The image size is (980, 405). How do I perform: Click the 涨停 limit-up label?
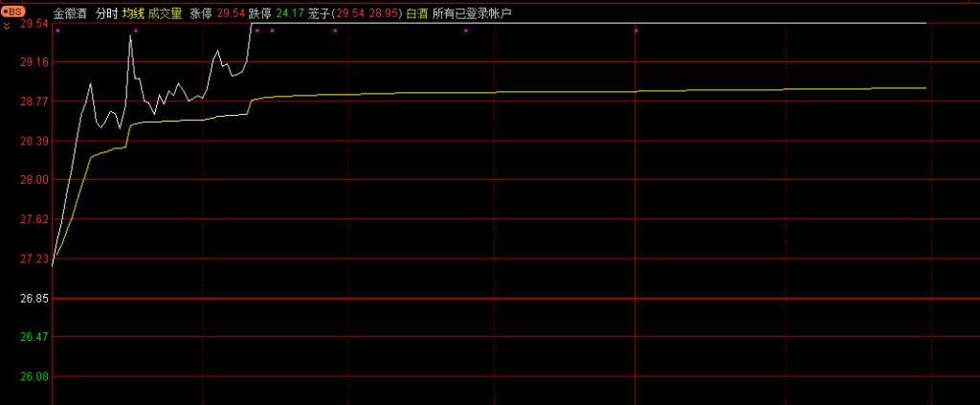tap(201, 13)
